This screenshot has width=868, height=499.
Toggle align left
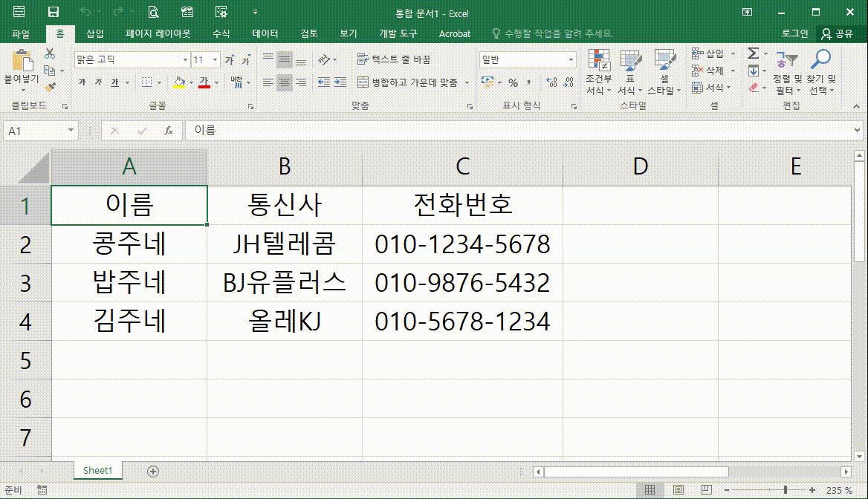point(268,82)
